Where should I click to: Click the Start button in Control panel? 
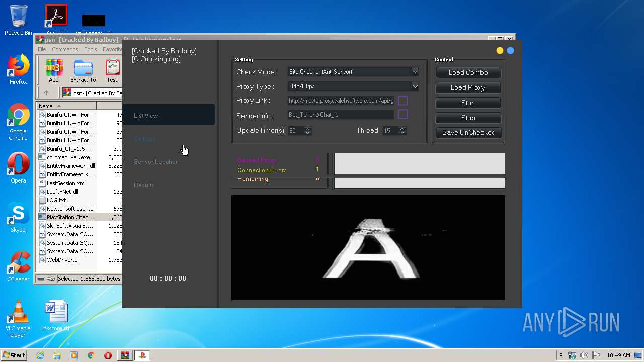click(x=468, y=103)
